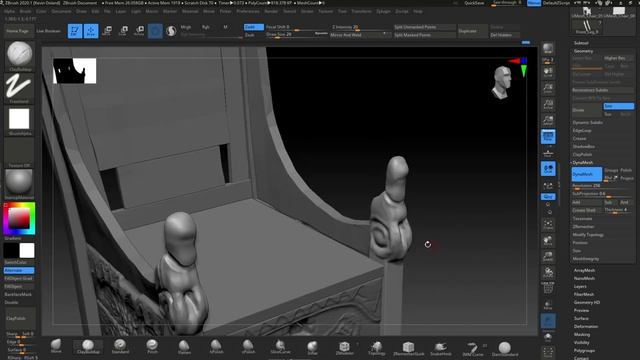Screen dimensions: 640x360
Task: Select the Rotate transform button on top shelf
Action: pyautogui.click(x=139, y=31)
